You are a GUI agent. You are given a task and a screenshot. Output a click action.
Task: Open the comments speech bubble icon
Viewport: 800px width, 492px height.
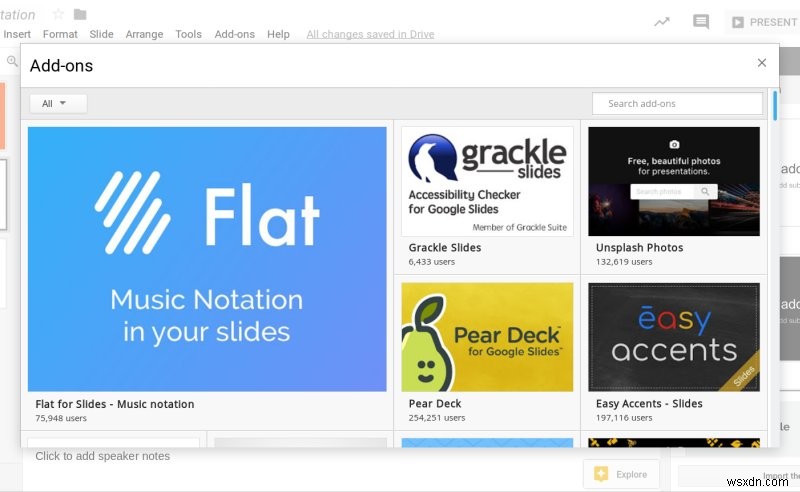[x=701, y=22]
